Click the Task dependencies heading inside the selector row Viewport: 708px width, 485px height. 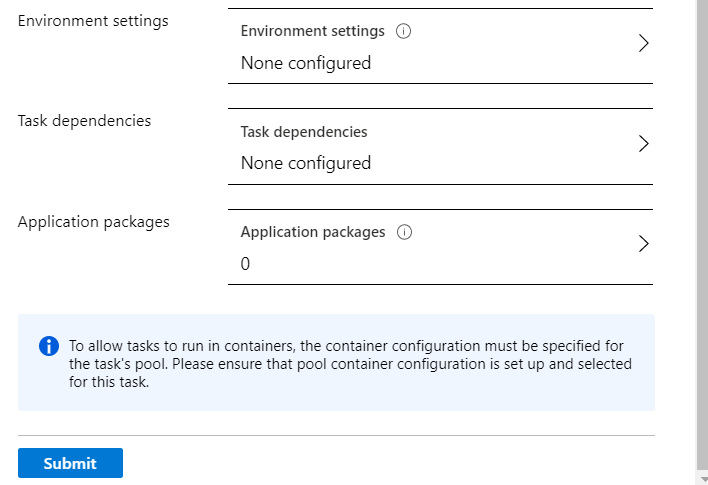304,132
